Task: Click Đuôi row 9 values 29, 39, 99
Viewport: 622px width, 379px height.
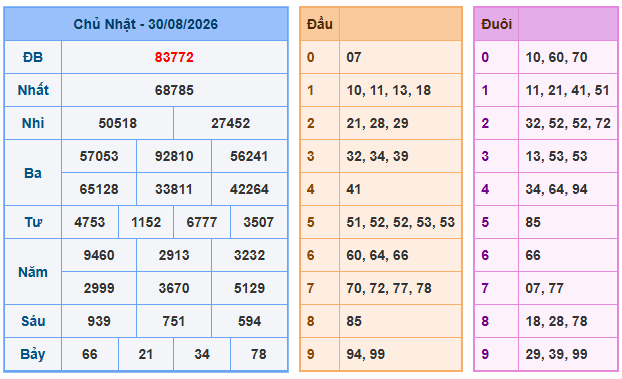Action: tap(557, 354)
